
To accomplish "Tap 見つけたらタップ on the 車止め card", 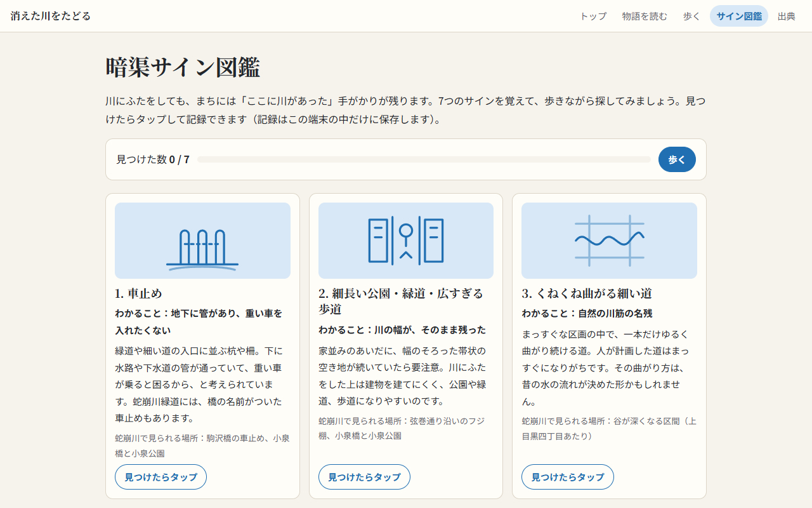I will coord(160,477).
